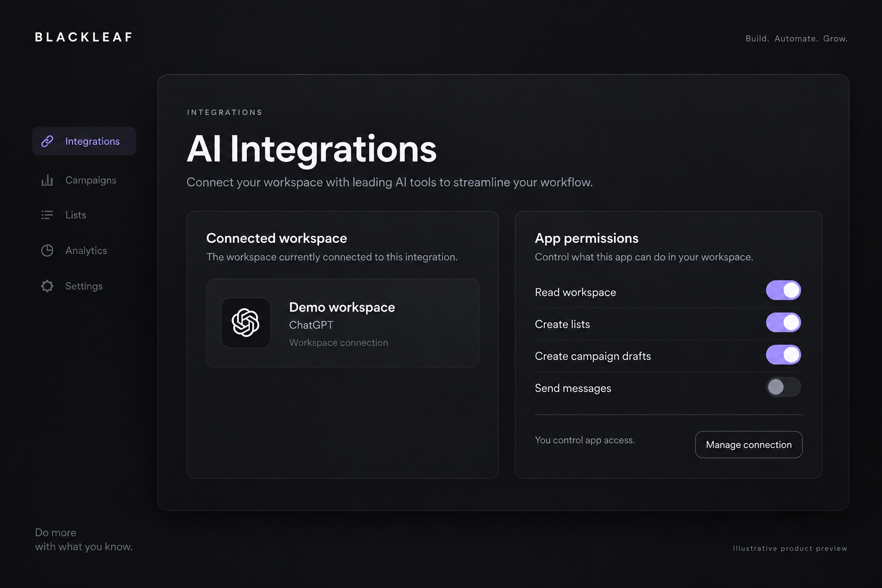Open Settings text in the sidebar
882x588 pixels.
coord(84,286)
